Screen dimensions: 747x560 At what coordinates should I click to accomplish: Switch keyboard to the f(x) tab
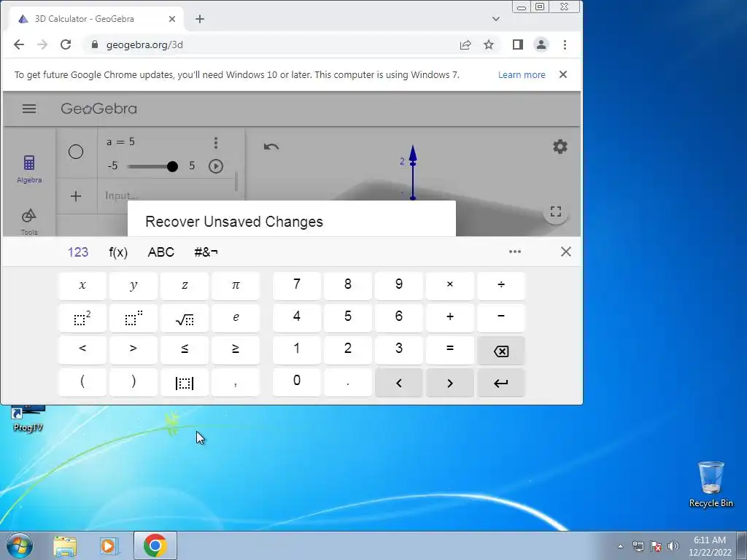[x=118, y=252]
